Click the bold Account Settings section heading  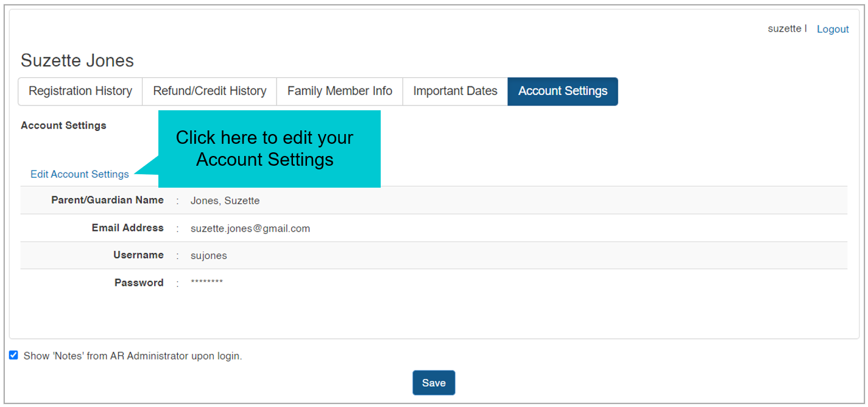pos(63,126)
